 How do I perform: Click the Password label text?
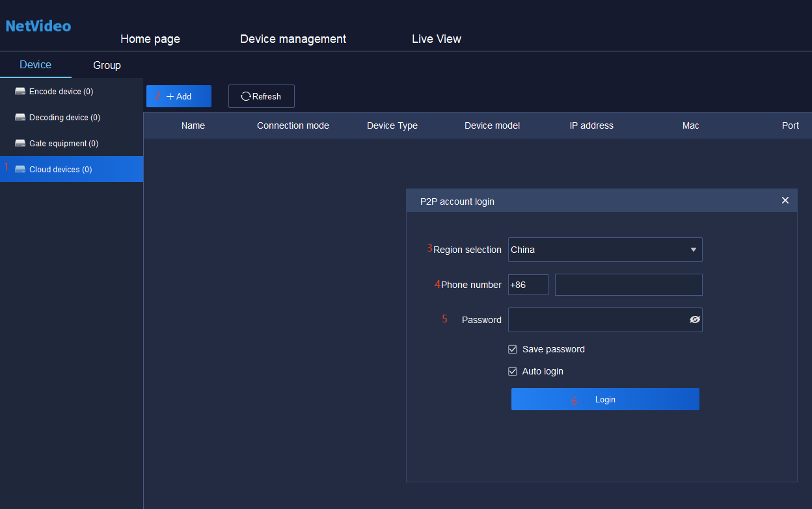point(481,320)
